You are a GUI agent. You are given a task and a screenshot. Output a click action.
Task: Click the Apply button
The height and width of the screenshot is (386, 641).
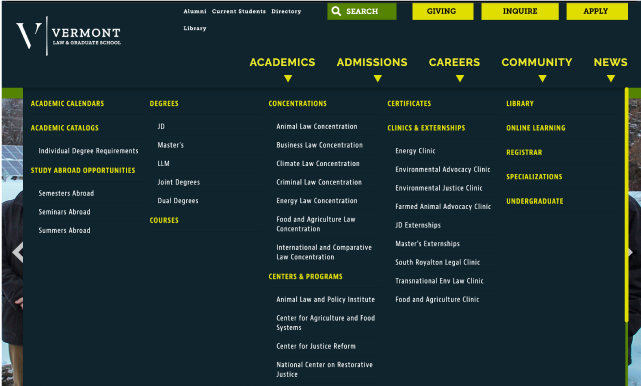pyautogui.click(x=597, y=11)
